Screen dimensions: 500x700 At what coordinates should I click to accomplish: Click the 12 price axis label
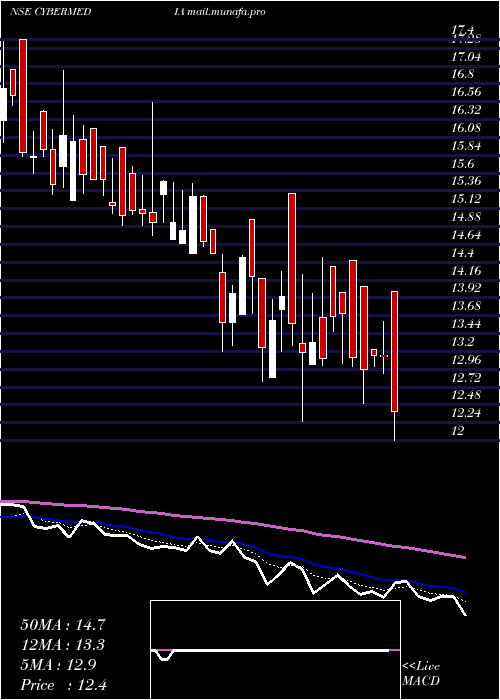[x=458, y=430]
